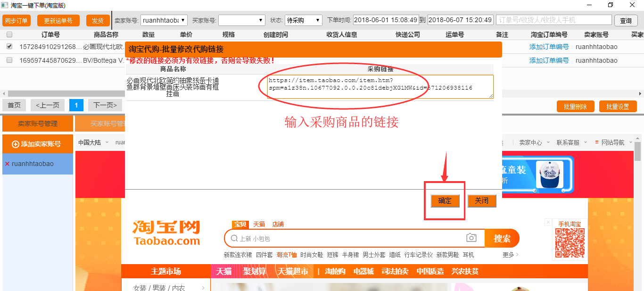644x291 pixels.
Task: Open 天猫超市 in navigation bar
Action: pyautogui.click(x=292, y=271)
